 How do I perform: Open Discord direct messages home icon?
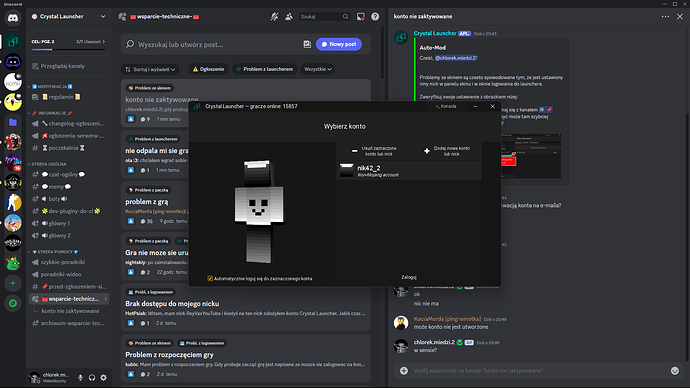[x=13, y=18]
